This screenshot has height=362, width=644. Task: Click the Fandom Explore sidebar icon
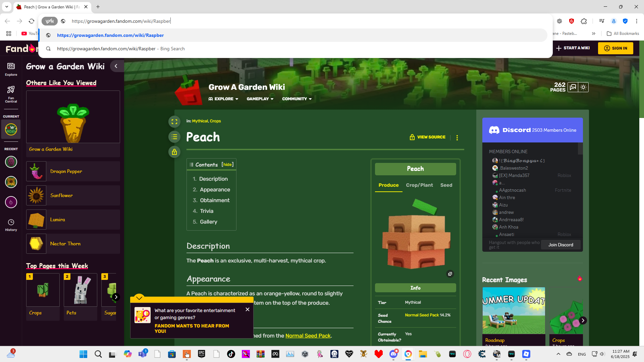coord(11,69)
